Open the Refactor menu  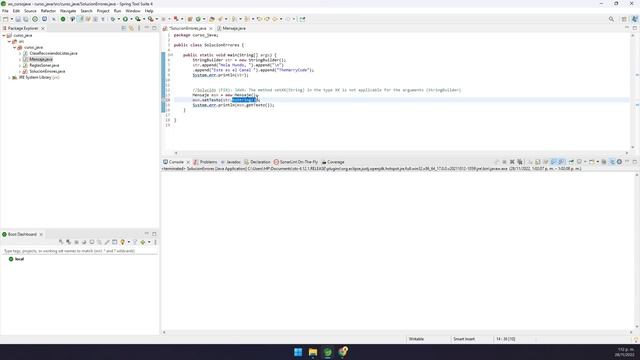(x=48, y=11)
